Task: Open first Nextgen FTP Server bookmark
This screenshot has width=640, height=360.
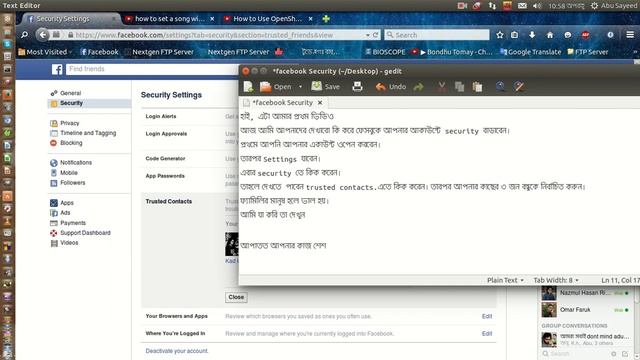Action: click(x=159, y=52)
